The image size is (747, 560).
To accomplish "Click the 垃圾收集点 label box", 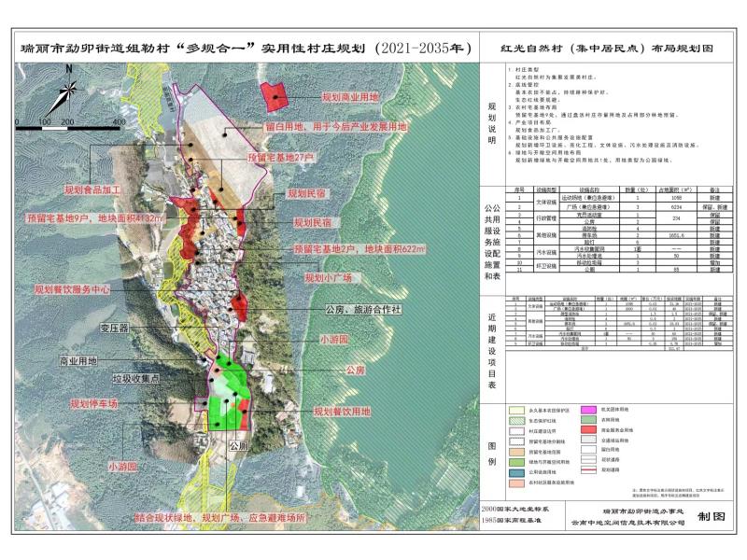I will click(x=136, y=380).
